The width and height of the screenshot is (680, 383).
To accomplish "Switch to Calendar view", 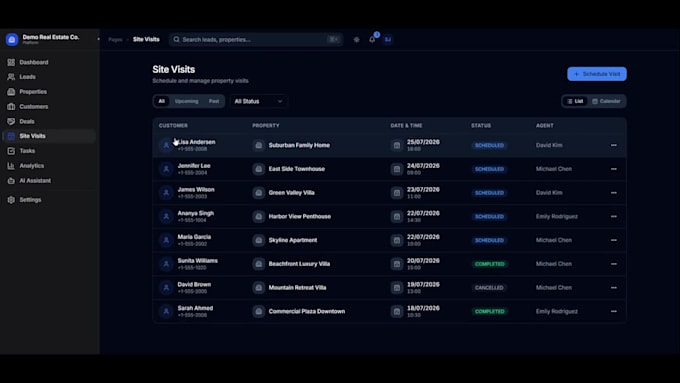I will (x=606, y=101).
